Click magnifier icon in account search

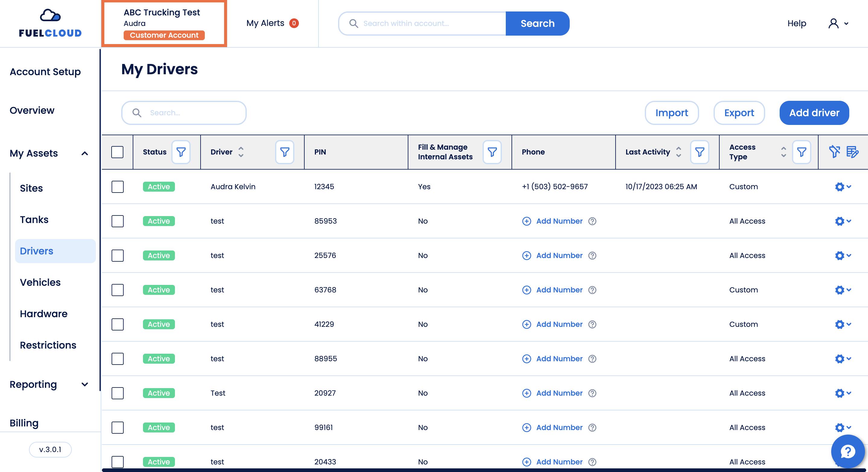tap(353, 23)
